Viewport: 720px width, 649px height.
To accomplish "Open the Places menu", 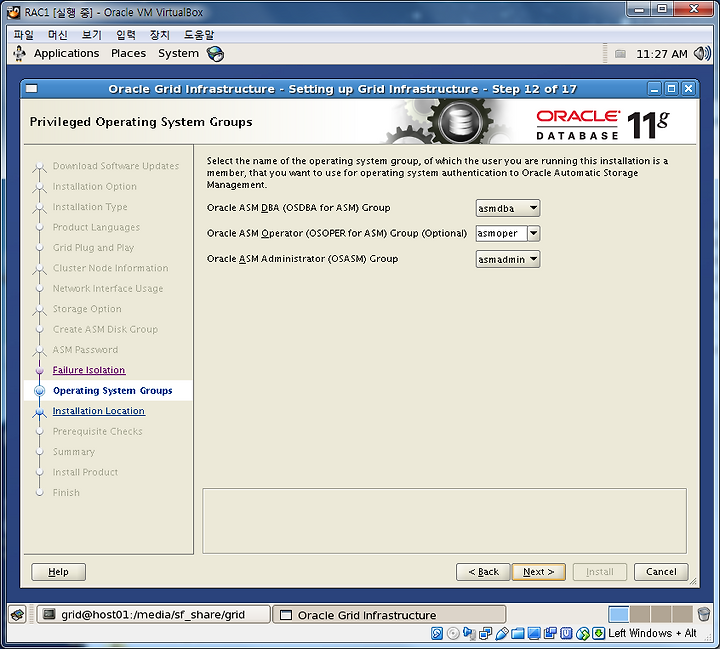I will [x=129, y=54].
